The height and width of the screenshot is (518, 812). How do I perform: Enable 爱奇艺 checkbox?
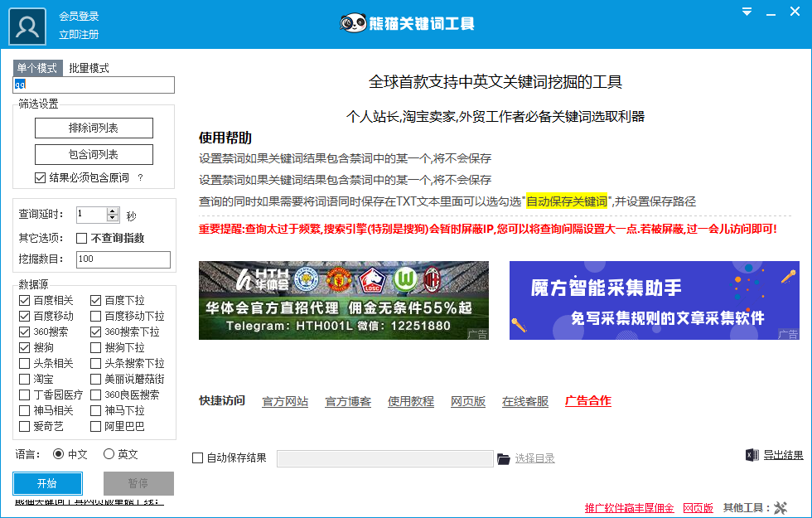click(24, 426)
